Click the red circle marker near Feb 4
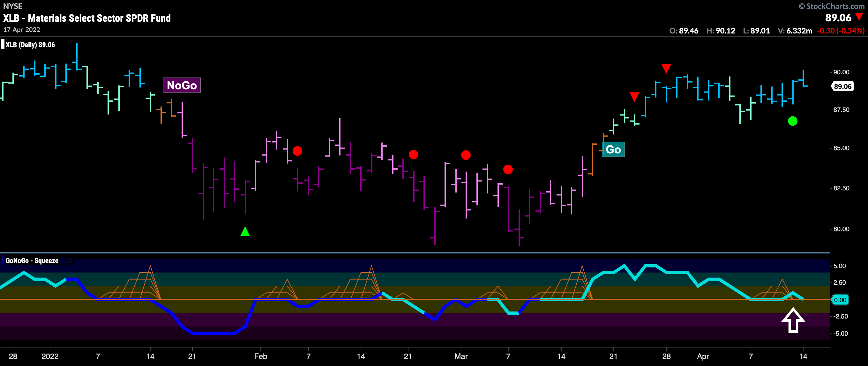Screen dimensions: 868x366 pos(297,151)
